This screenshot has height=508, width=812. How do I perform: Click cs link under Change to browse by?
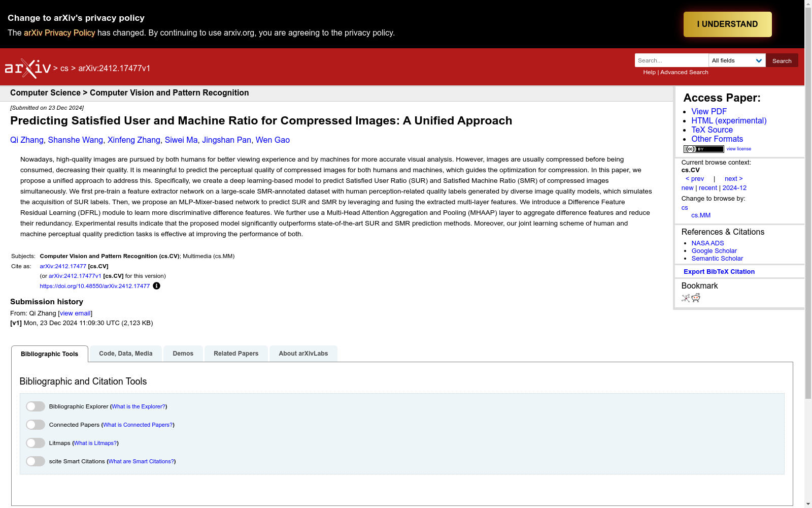click(x=685, y=208)
